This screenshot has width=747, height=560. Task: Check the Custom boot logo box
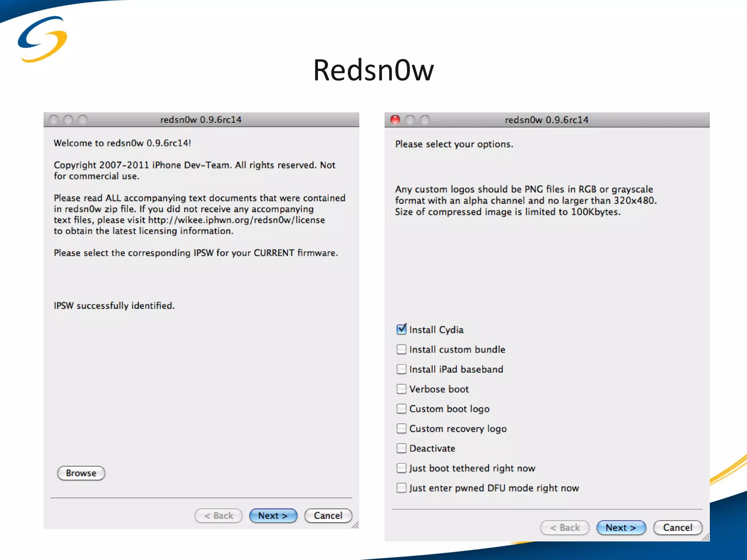click(x=401, y=408)
